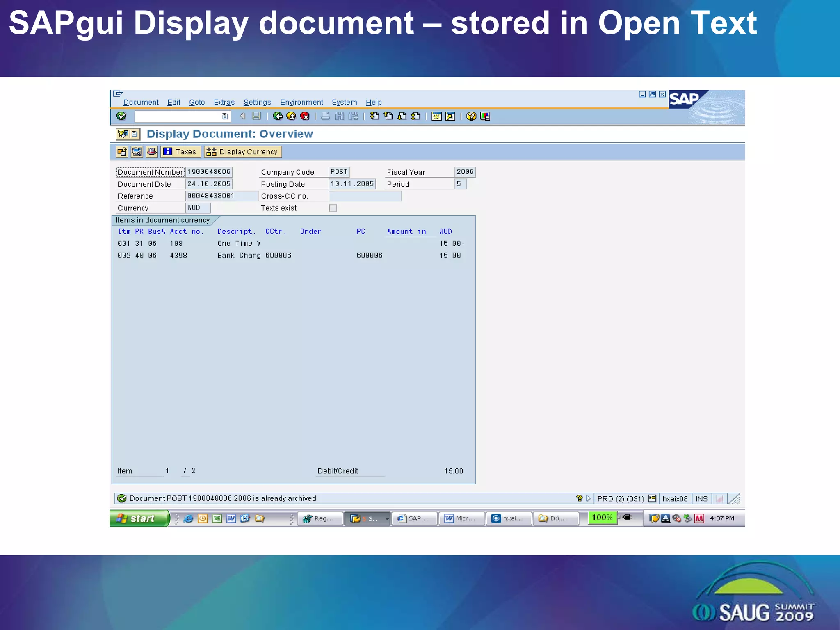Click the green 100% battery indicator

pos(602,518)
